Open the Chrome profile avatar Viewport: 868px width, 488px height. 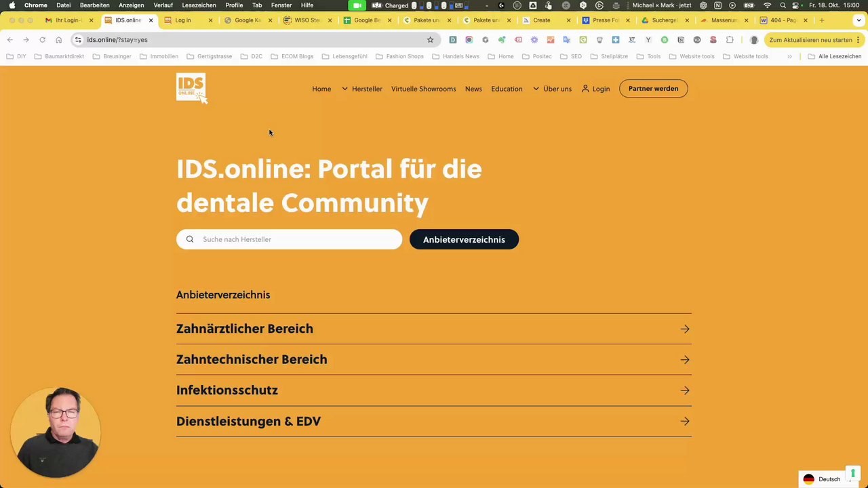(x=753, y=40)
